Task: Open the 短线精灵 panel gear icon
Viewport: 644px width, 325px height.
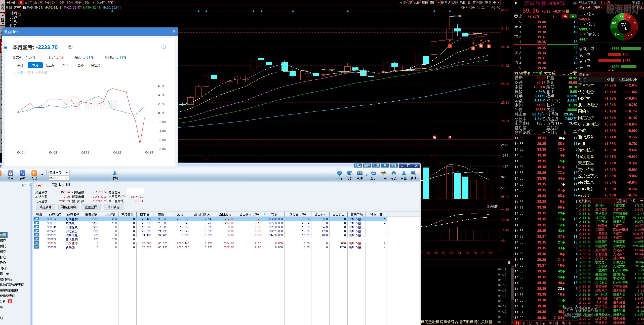Action: pyautogui.click(x=624, y=201)
